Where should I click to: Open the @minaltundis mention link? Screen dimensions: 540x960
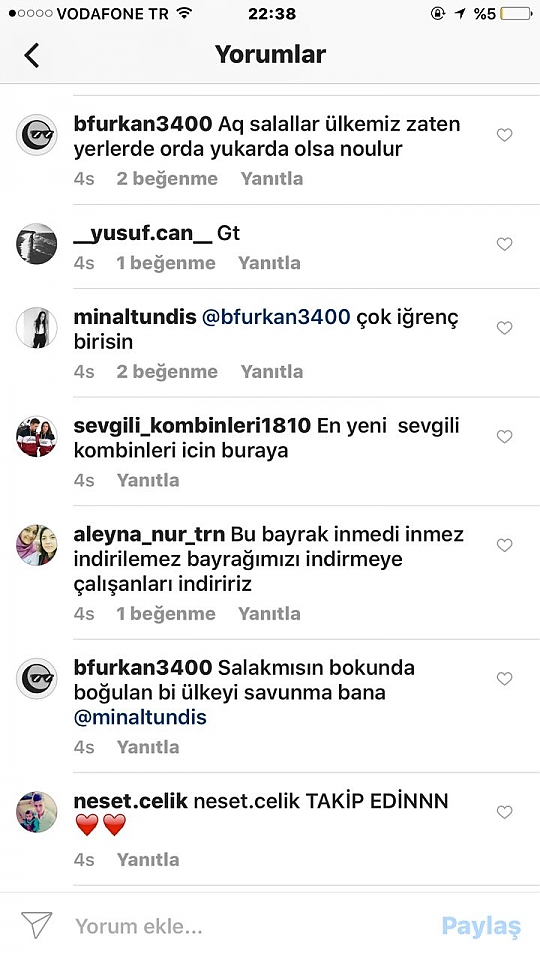(x=140, y=717)
